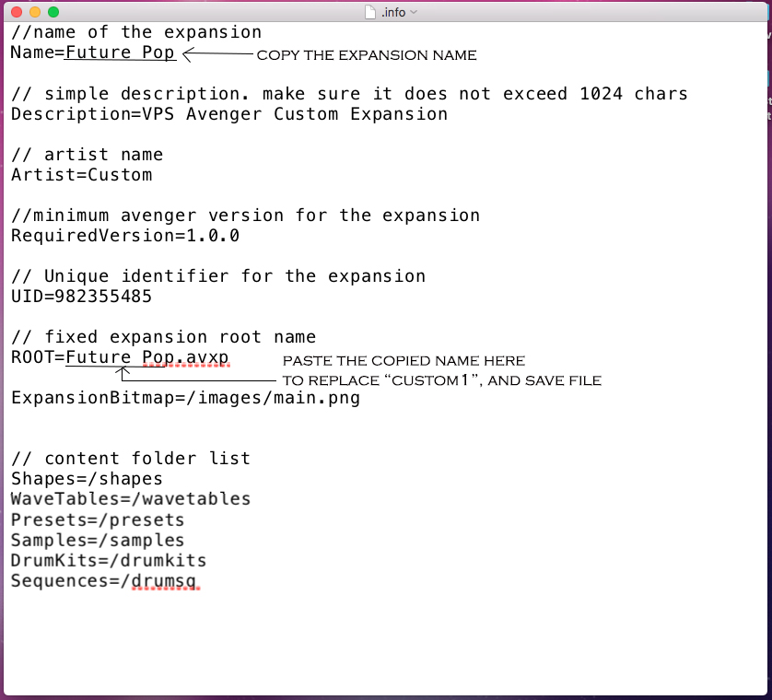
Task: Click the Presets=/presets line
Action: click(98, 519)
